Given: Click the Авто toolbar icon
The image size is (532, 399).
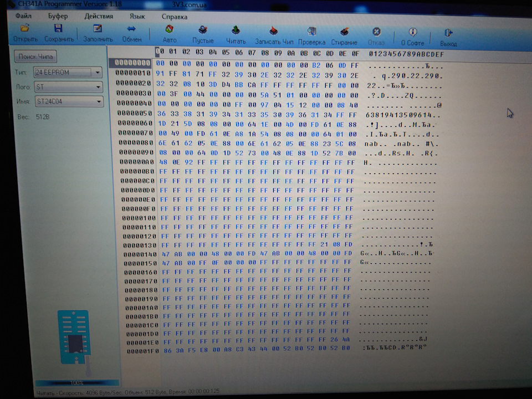Looking at the screenshot, I should [170, 29].
